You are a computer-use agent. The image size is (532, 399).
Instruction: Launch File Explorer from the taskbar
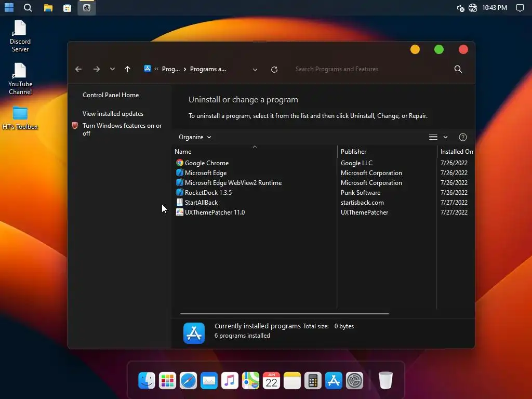pyautogui.click(x=48, y=8)
